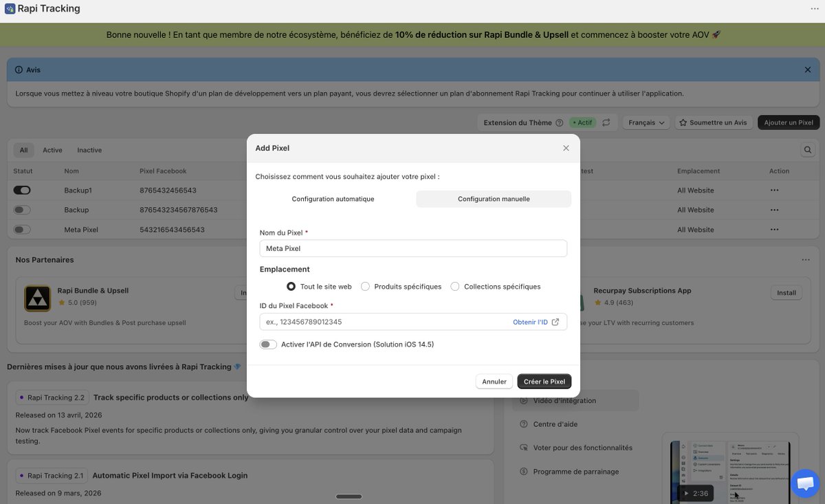Click Backup pixel ID 876543234567876543

coord(179,210)
